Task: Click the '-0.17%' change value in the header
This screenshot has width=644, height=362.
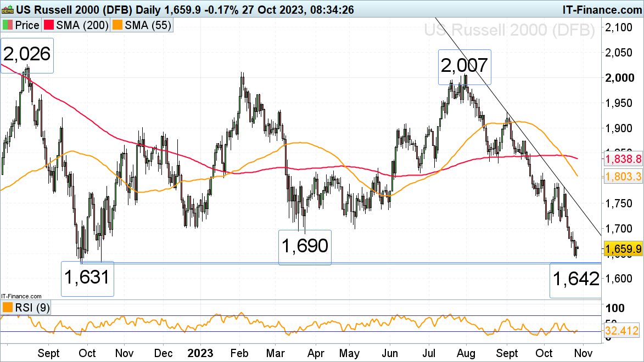Action: click(x=220, y=9)
